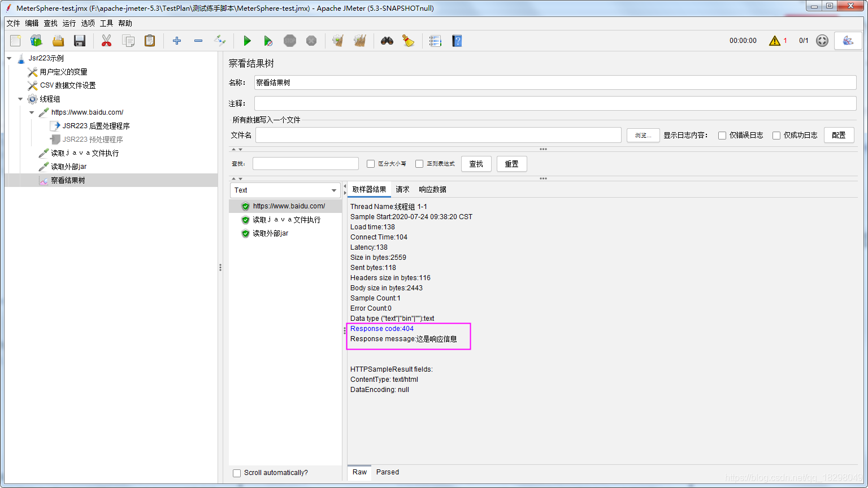This screenshot has width=868, height=488.
Task: Enable the 正则表达式 checkbox
Action: click(419, 164)
